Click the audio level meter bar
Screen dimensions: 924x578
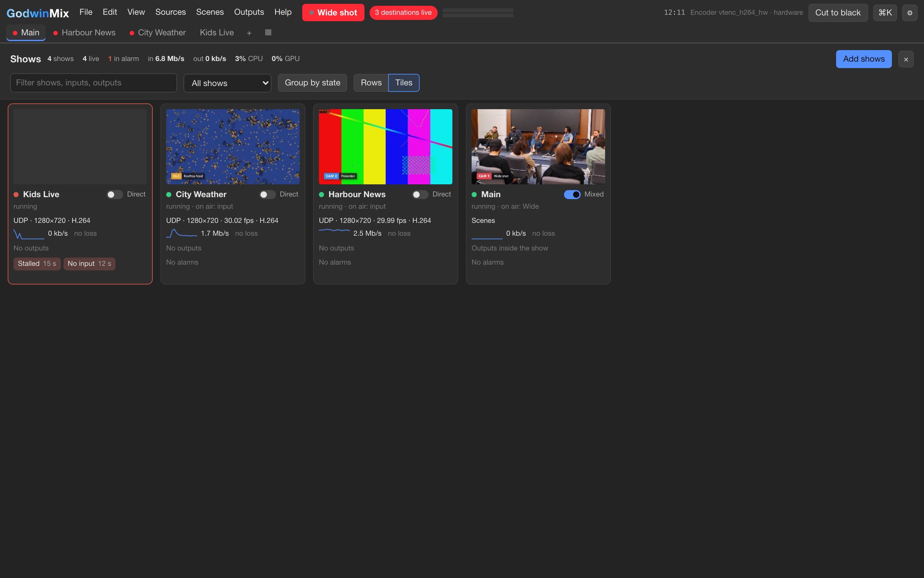[x=478, y=13]
